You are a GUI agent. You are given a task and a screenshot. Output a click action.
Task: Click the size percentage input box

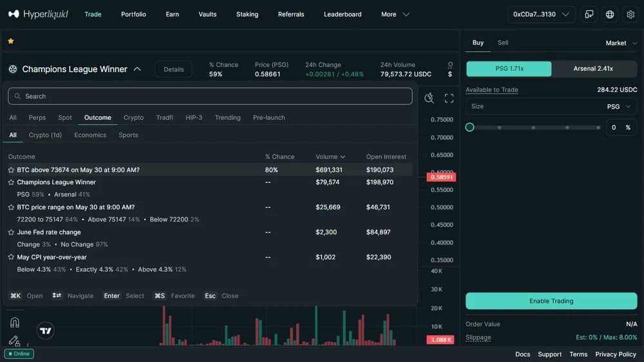(x=621, y=128)
